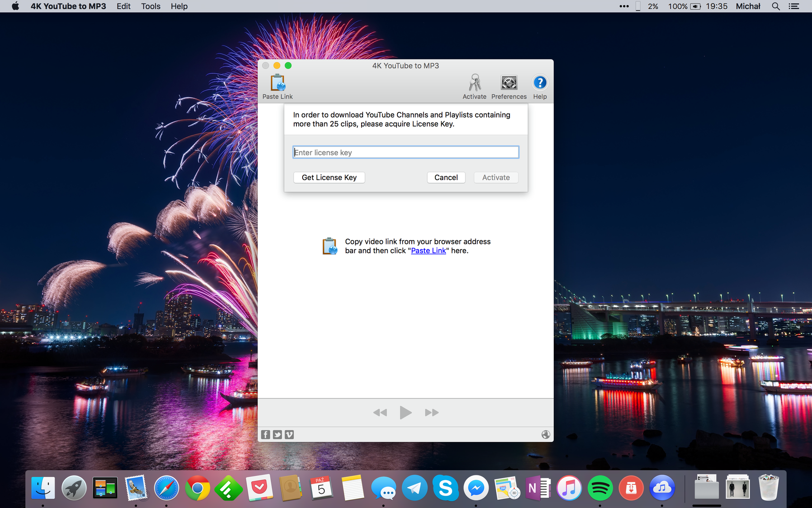This screenshot has height=508, width=812.
Task: Click the user name Michał
Action: (748, 6)
